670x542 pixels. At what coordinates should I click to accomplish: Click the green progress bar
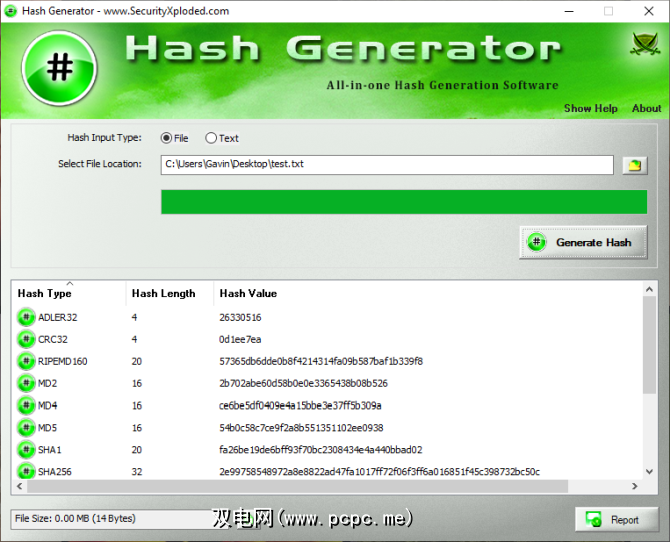pyautogui.click(x=404, y=202)
